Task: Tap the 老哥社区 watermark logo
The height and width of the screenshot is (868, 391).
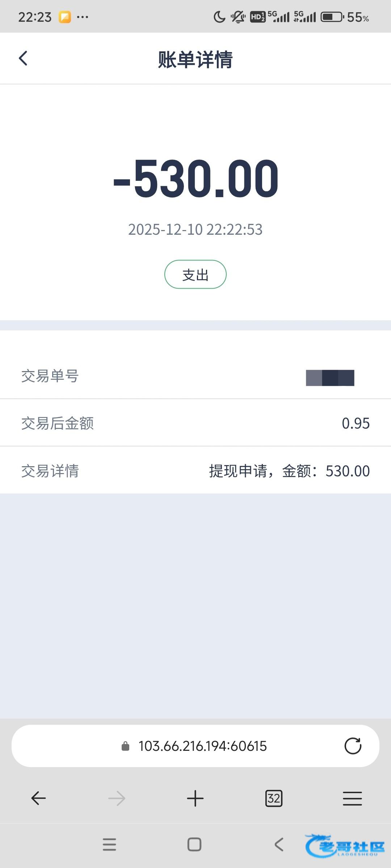Action: pos(345,846)
